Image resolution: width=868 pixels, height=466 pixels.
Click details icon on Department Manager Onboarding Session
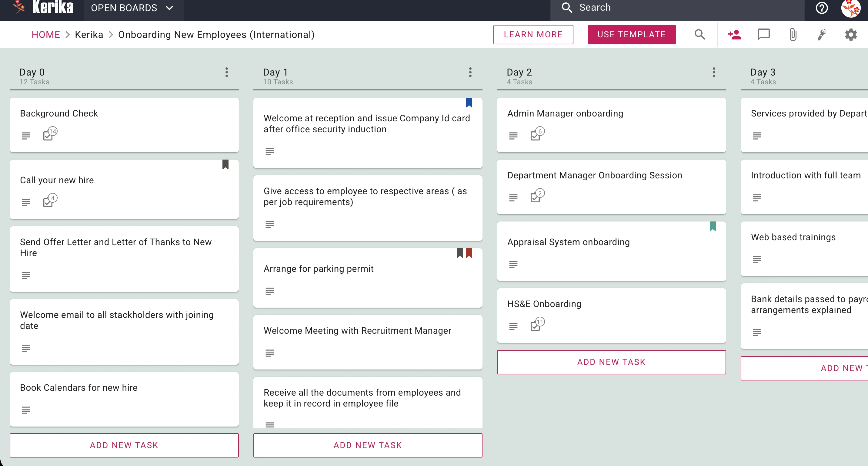pyautogui.click(x=513, y=198)
